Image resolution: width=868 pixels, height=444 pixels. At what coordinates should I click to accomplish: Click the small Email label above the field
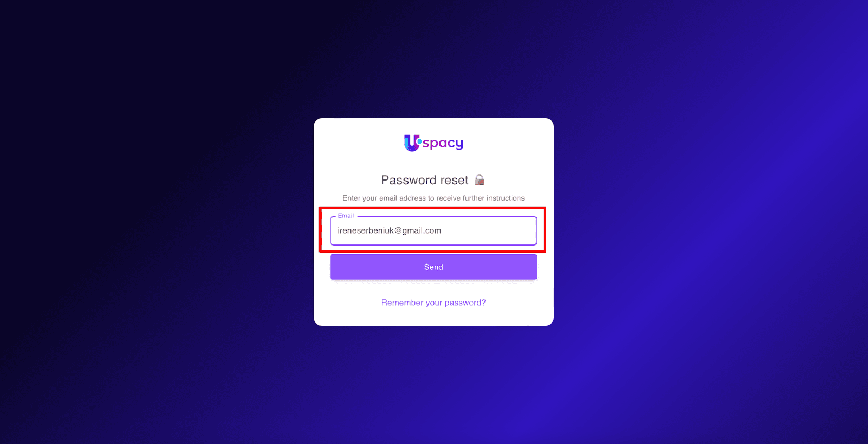[346, 216]
